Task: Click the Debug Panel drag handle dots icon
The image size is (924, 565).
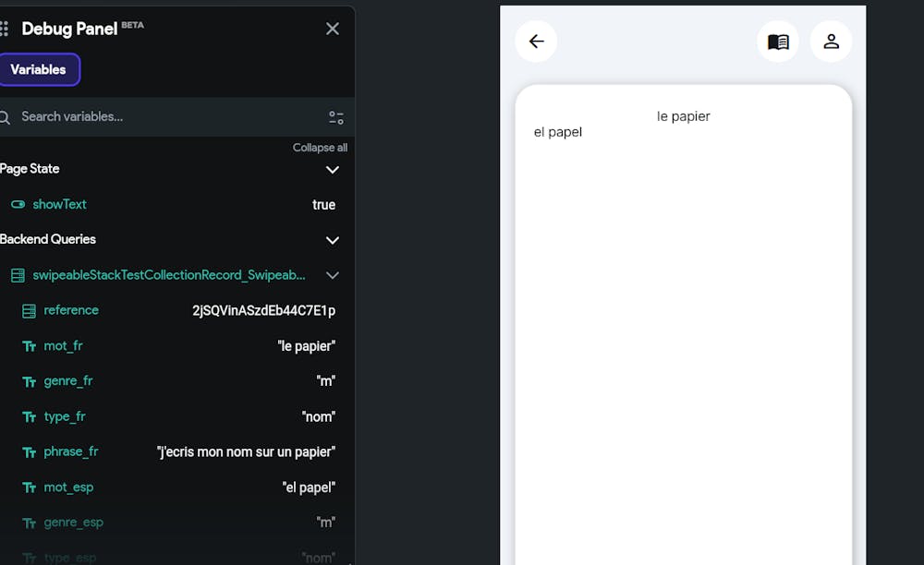Action: tap(4, 29)
